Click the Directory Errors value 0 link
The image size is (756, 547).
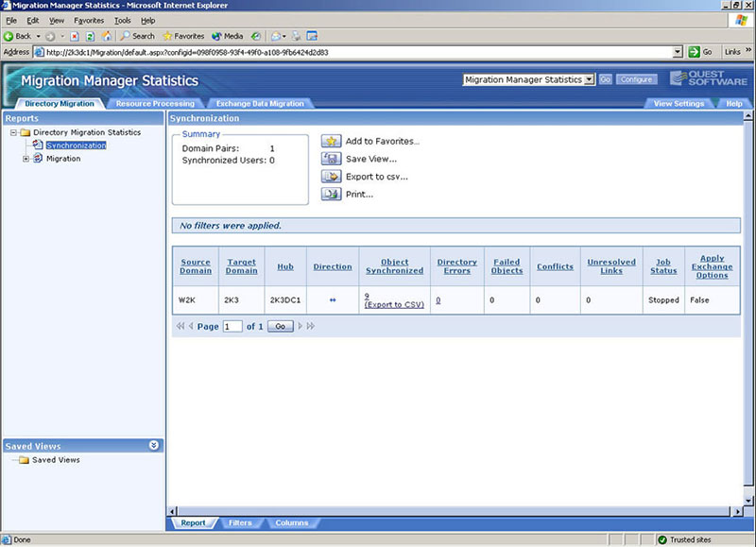(438, 299)
